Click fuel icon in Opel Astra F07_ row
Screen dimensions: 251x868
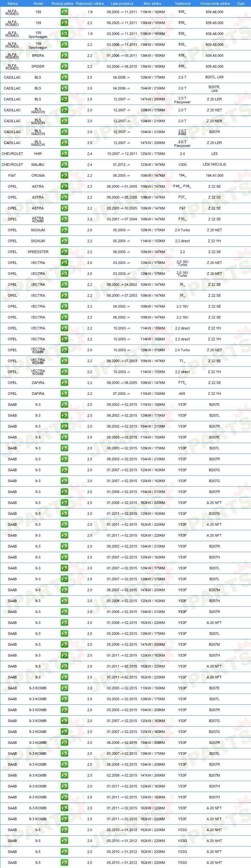64,197
